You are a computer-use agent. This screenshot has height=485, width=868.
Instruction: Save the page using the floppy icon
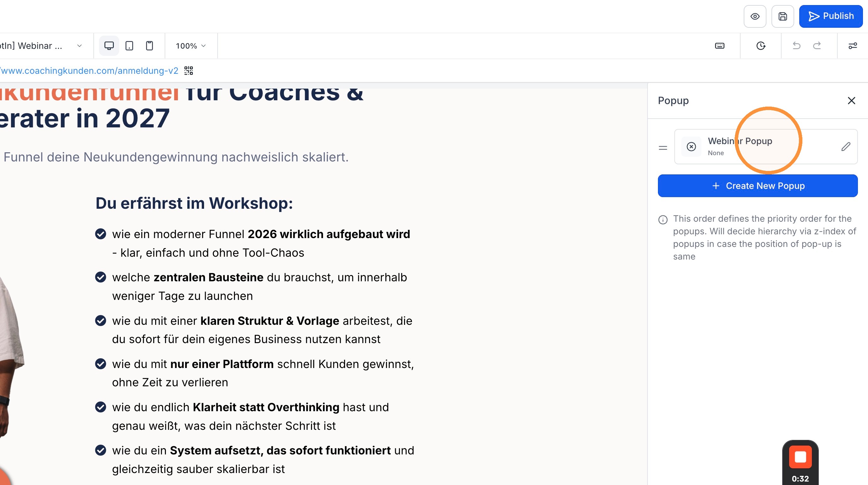point(783,16)
